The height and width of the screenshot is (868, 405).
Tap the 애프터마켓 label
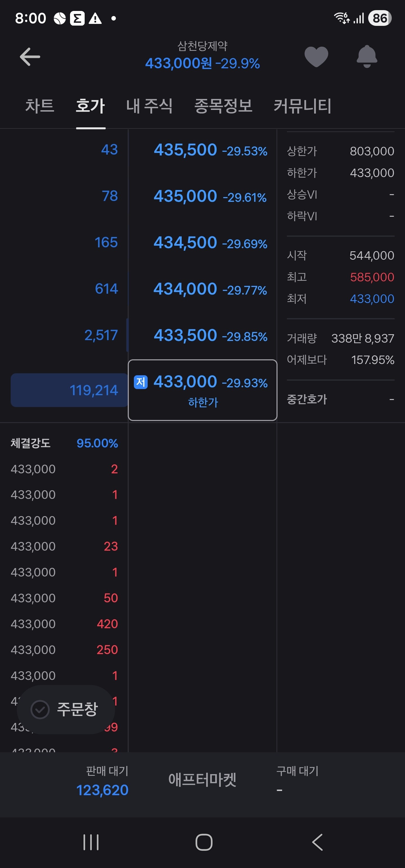(x=202, y=780)
